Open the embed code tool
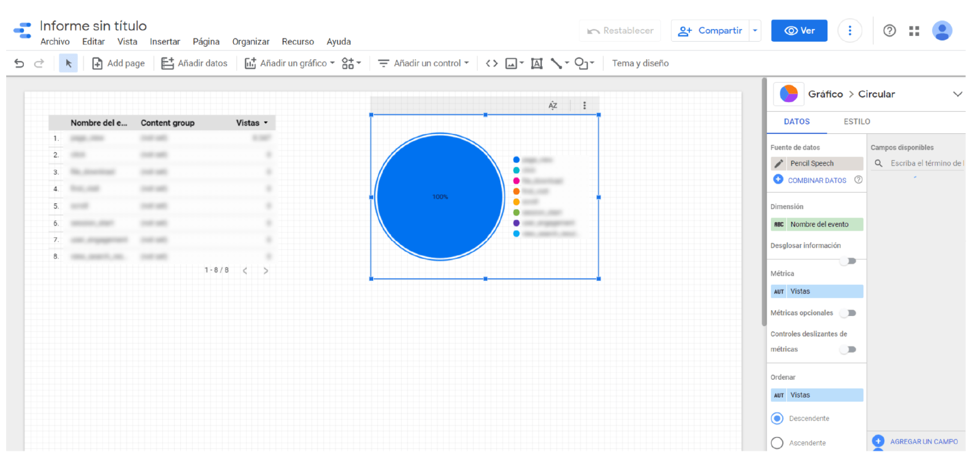Image resolution: width=980 pixels, height=461 pixels. coord(491,63)
